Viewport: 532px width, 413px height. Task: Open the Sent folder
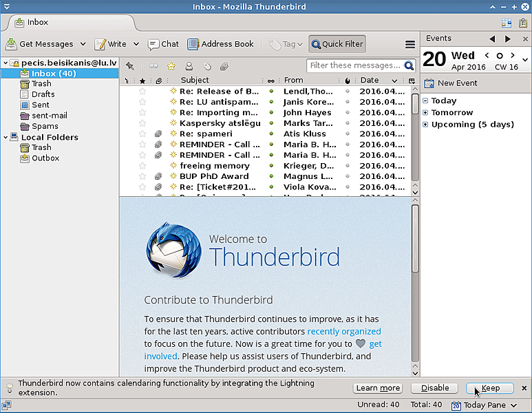pyautogui.click(x=41, y=105)
